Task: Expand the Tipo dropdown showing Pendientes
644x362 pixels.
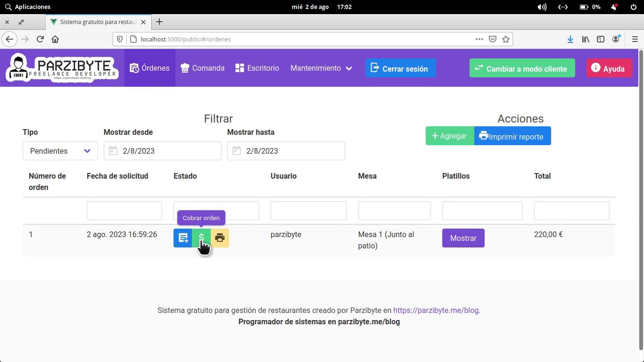Action: [60, 151]
